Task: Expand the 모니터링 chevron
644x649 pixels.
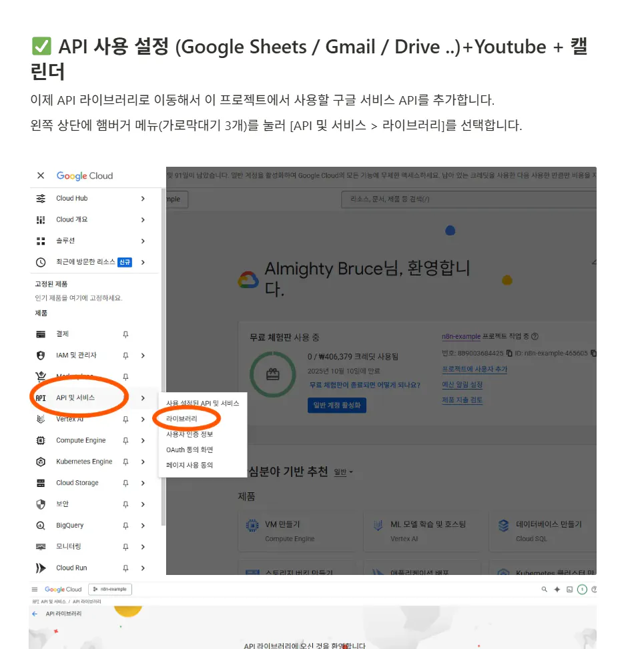Action: click(x=143, y=547)
